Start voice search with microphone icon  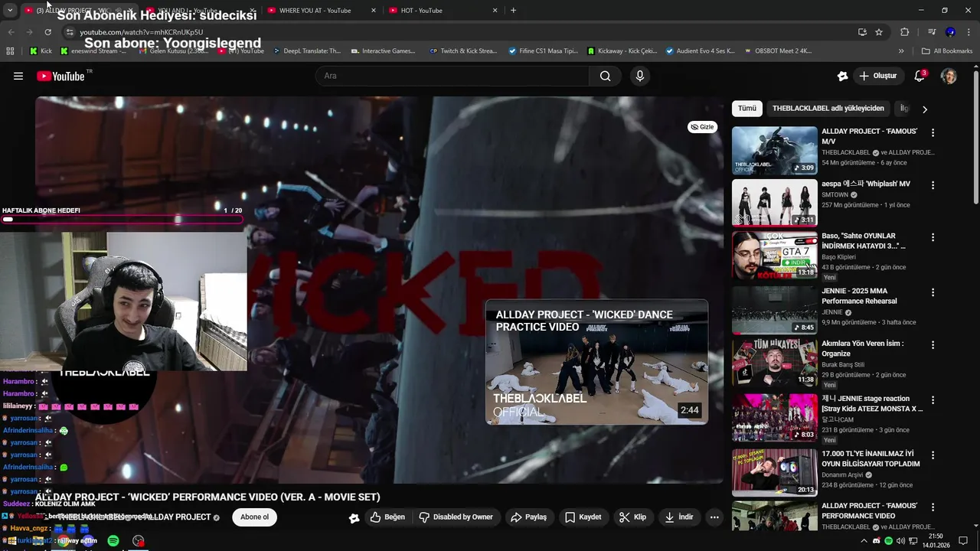[640, 76]
